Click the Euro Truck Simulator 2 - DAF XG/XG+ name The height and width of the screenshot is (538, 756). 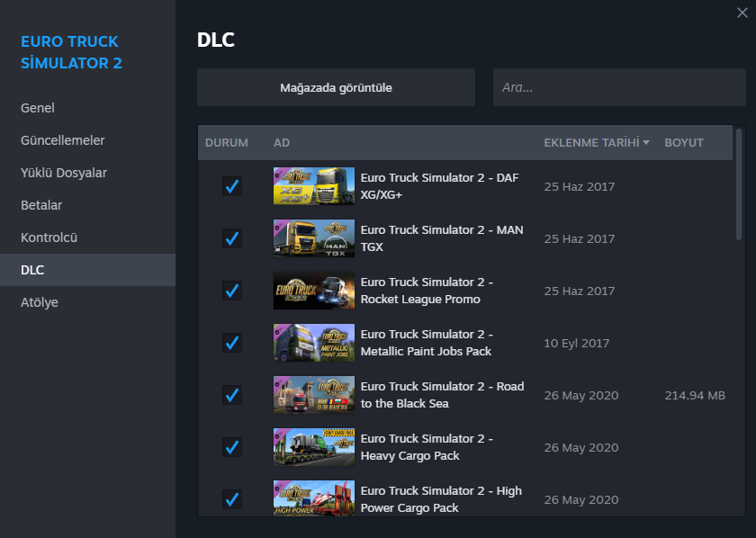[440, 186]
